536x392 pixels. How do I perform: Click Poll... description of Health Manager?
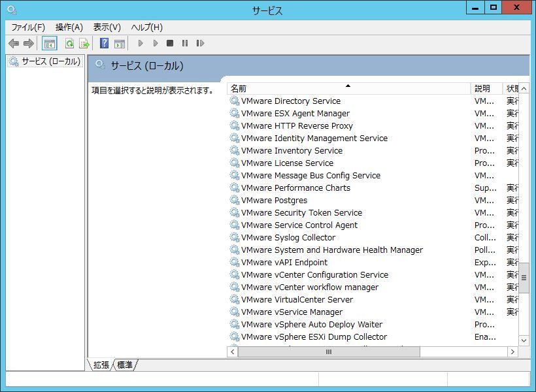tap(485, 250)
